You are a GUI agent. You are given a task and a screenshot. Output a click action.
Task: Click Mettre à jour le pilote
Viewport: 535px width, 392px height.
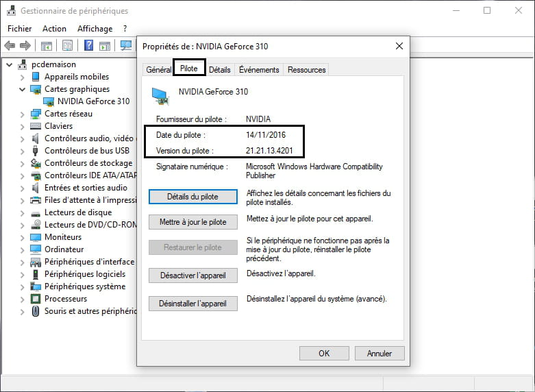pos(193,222)
